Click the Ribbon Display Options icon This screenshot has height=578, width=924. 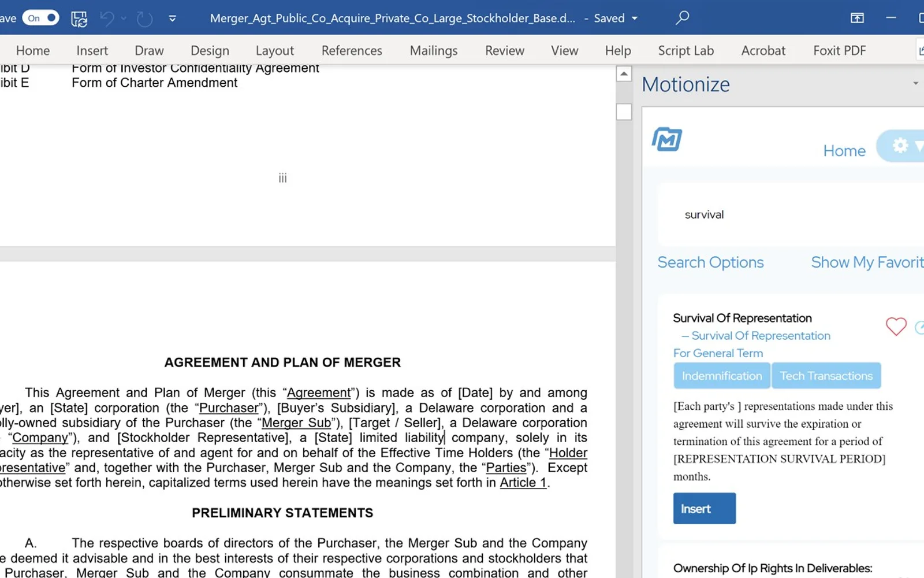857,18
